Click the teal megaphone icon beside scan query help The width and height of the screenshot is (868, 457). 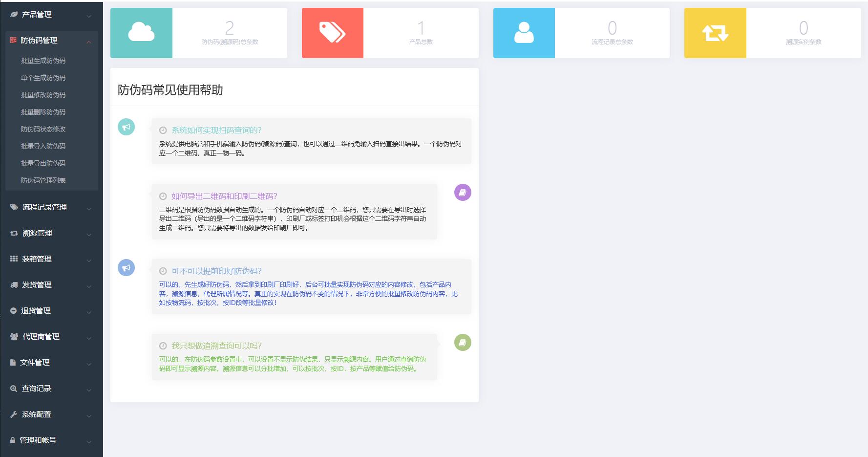(126, 127)
